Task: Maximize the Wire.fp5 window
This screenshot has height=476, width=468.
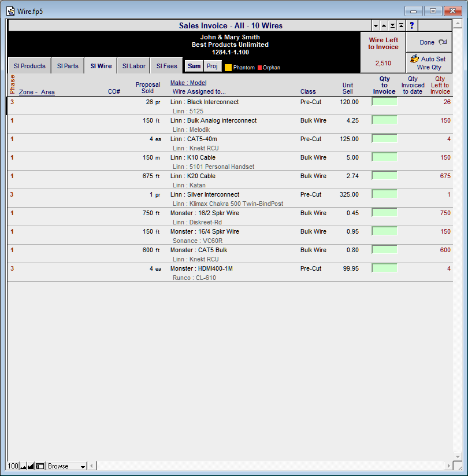Action: [x=433, y=11]
